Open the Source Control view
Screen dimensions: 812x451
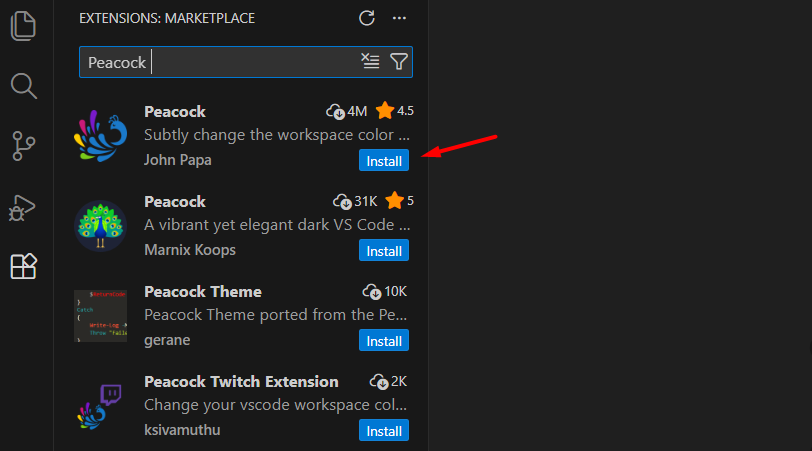point(23,146)
